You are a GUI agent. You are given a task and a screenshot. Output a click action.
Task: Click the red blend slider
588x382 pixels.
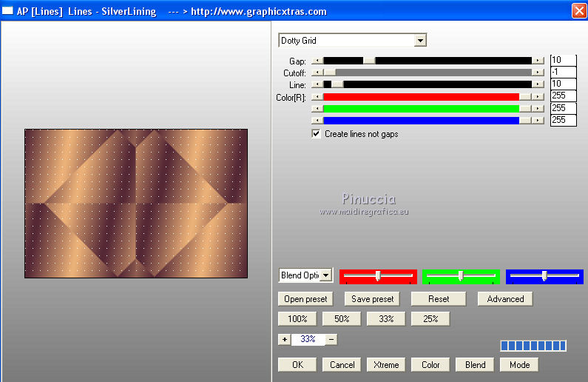378,276
